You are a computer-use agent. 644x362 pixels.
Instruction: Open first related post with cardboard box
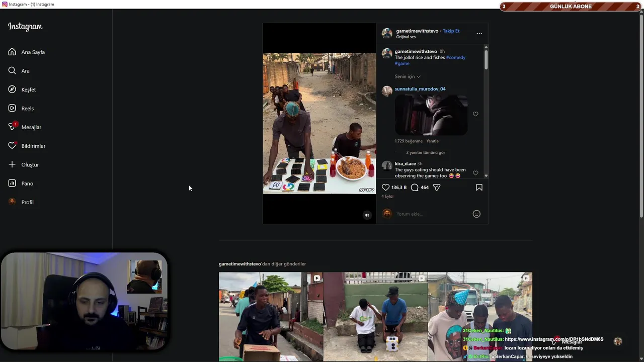coord(271,317)
